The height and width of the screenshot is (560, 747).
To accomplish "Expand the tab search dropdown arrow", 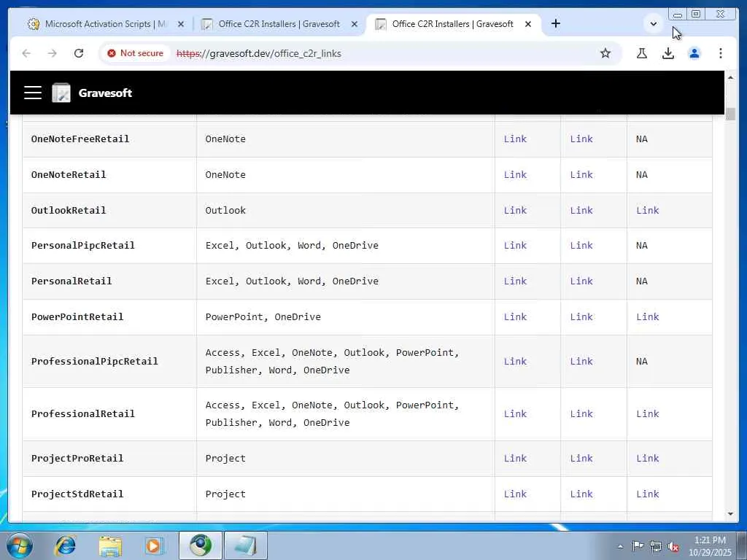I will (x=653, y=24).
